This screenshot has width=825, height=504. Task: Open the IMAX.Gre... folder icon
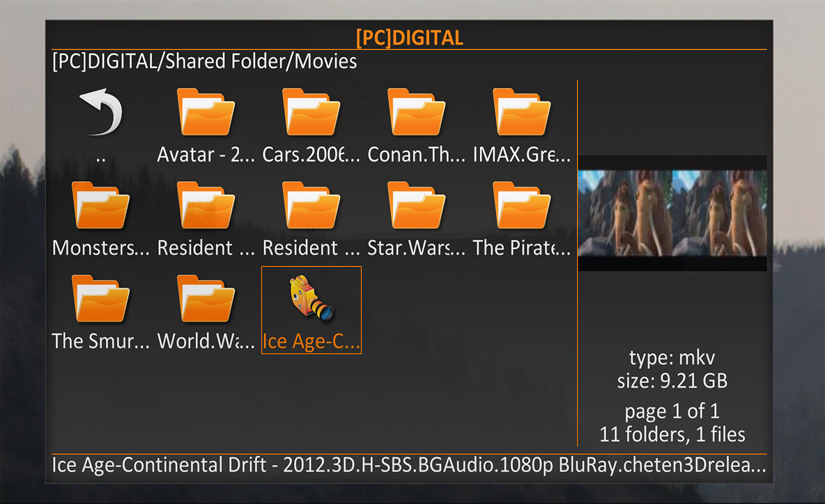pos(521,112)
